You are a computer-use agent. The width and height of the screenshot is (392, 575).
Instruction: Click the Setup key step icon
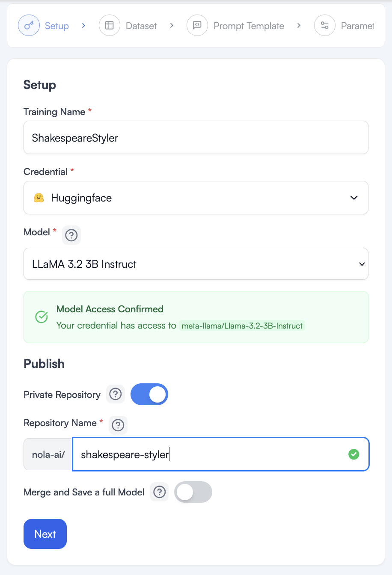[x=29, y=26]
